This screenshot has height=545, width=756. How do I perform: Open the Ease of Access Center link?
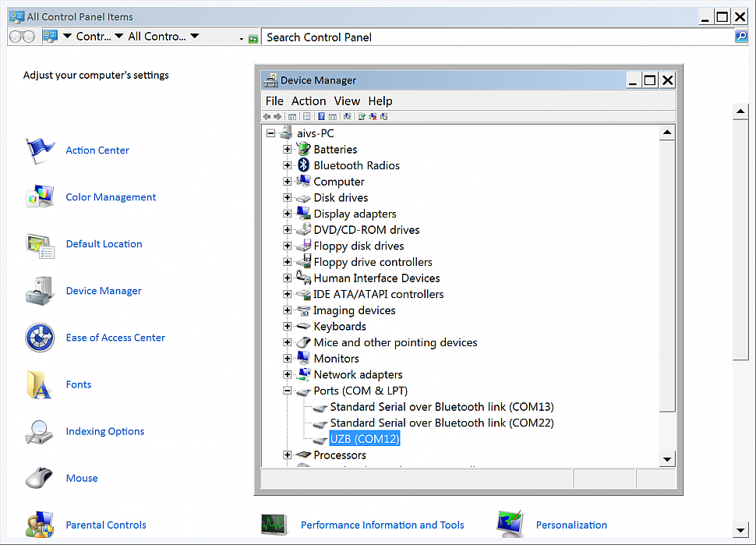point(115,338)
